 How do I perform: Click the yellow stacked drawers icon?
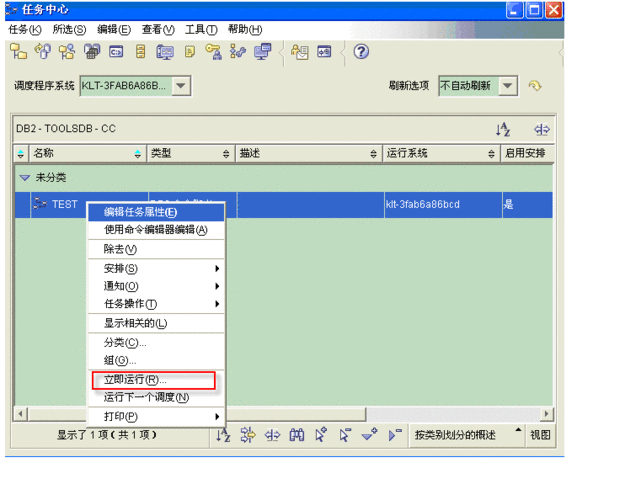click(x=141, y=52)
